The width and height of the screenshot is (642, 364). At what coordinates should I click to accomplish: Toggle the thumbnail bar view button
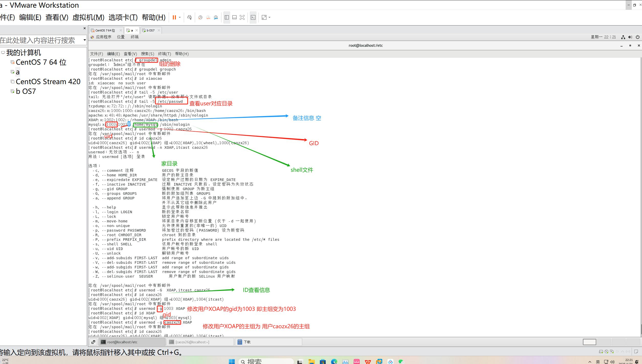point(234,17)
